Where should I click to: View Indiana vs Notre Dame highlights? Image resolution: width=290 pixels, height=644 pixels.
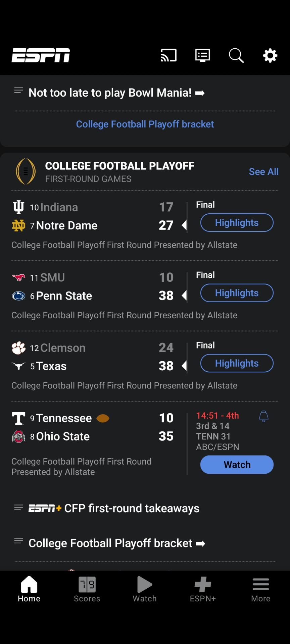coord(237,223)
